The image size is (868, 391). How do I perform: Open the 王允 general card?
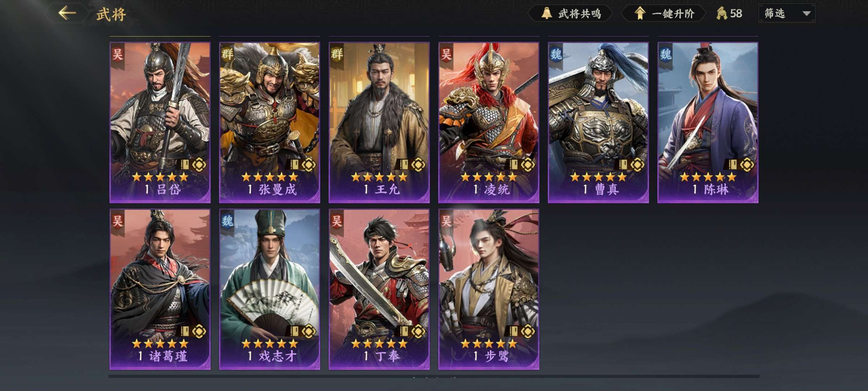point(379,122)
